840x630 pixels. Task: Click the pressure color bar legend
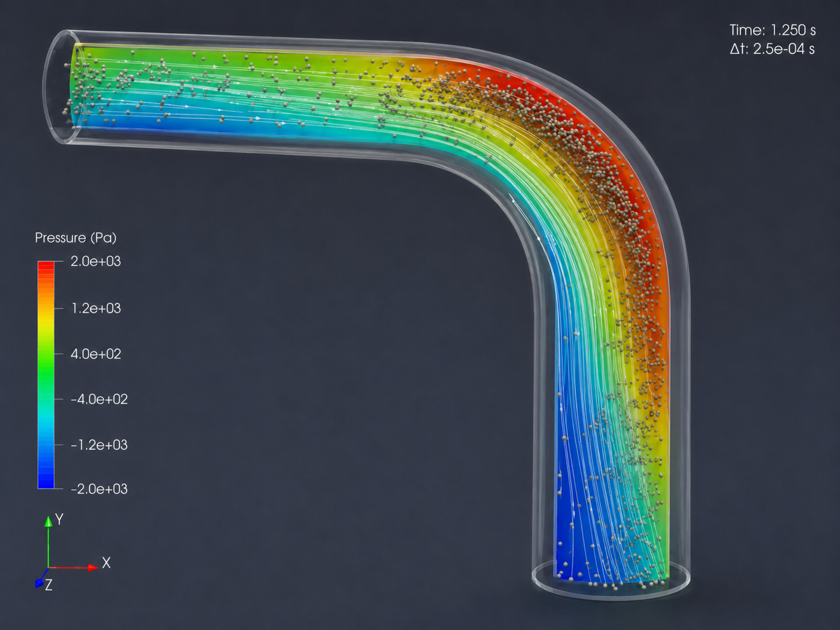click(x=46, y=375)
